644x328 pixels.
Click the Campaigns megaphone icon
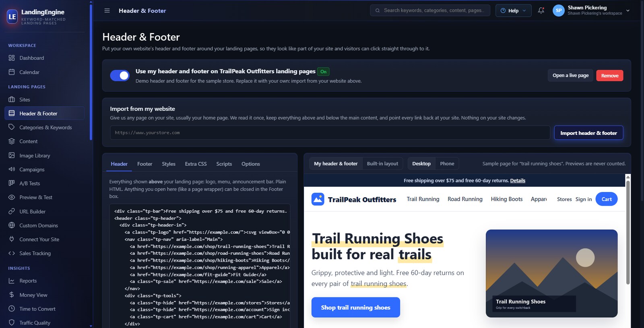(x=12, y=169)
